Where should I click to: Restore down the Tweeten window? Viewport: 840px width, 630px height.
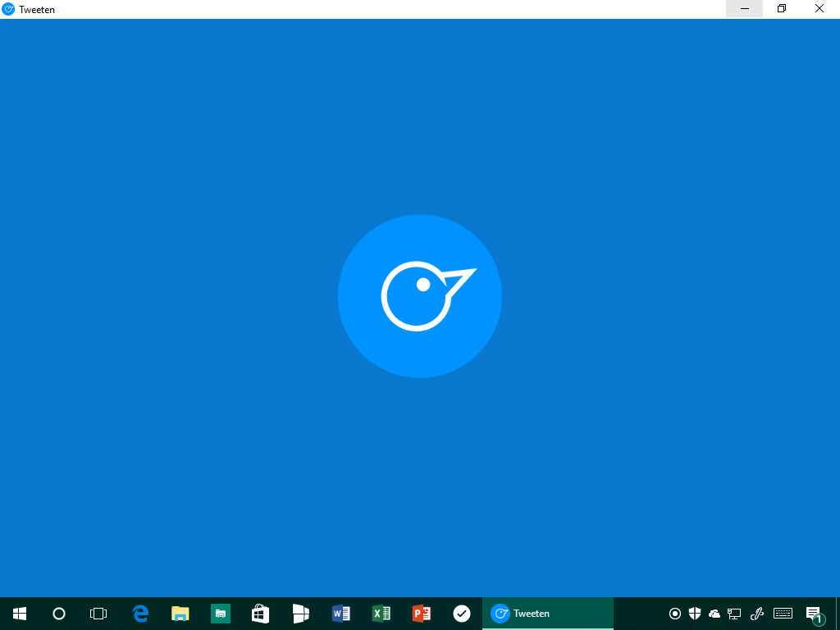coord(782,8)
